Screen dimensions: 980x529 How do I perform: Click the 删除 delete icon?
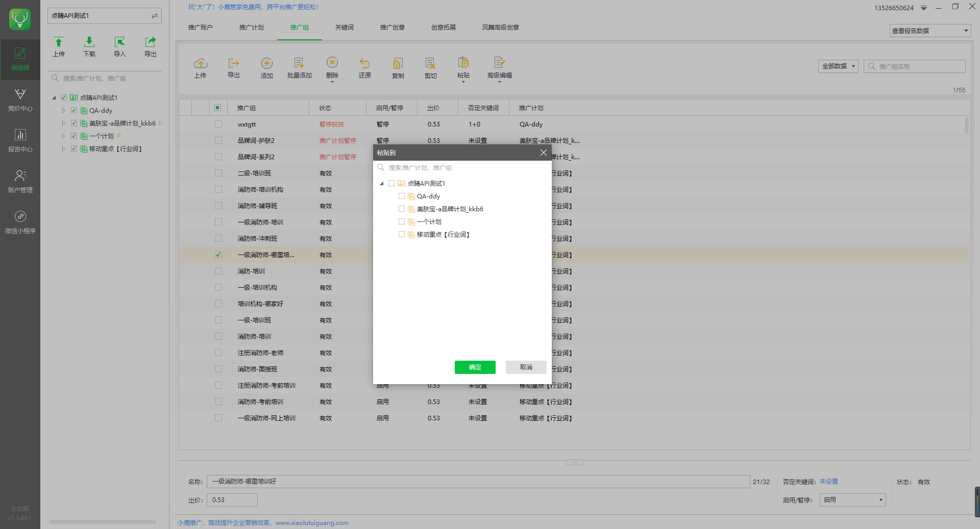[x=332, y=68]
